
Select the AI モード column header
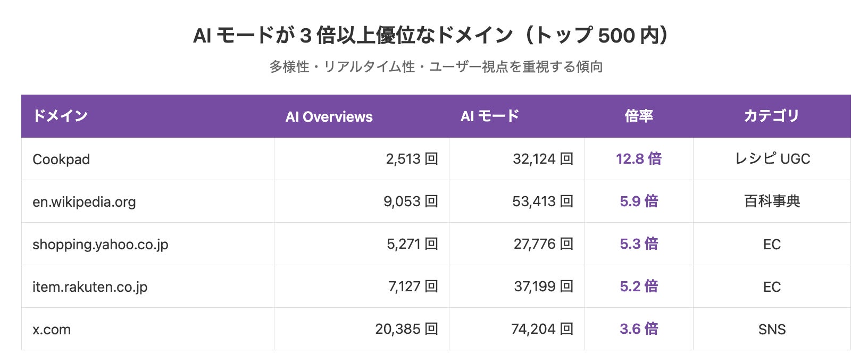[489, 116]
